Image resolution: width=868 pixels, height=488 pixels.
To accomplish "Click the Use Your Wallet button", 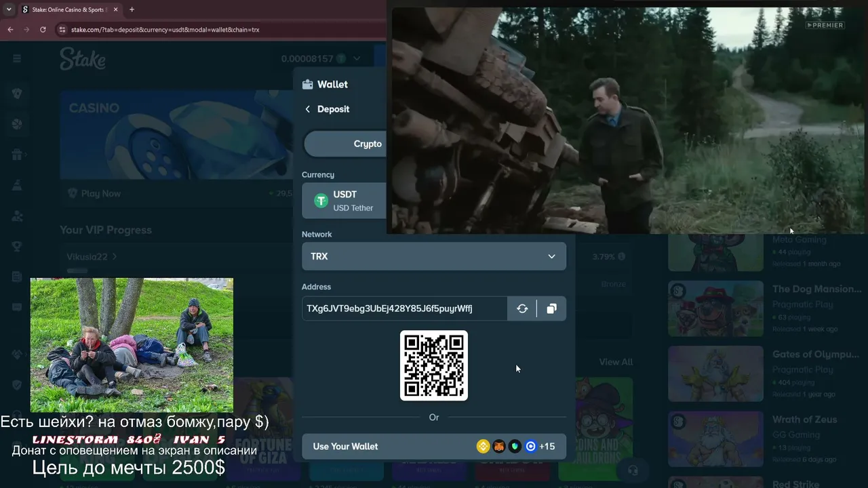I will pos(434,446).
